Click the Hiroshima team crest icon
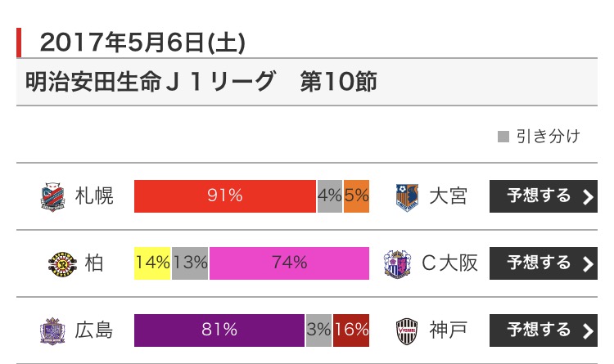Viewport: 614px width, 364px height. 53,330
